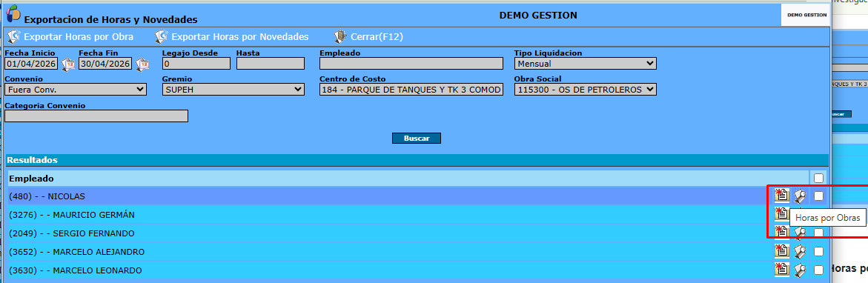Click the Exportar Horas por Novedades toolbar icon
This screenshot has width=868, height=283.
coord(161,37)
